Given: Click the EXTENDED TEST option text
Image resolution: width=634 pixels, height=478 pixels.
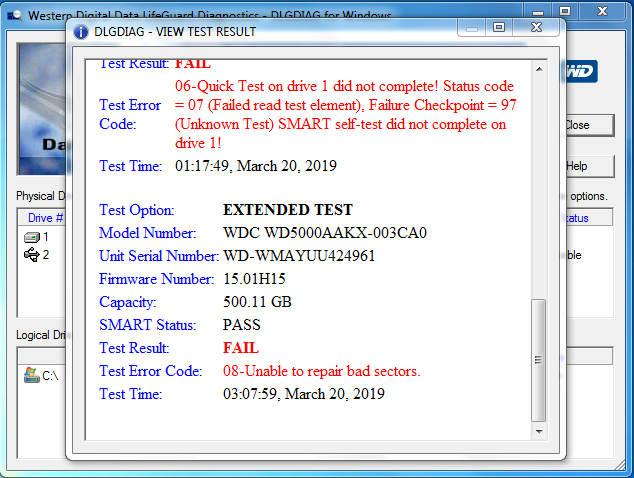Looking at the screenshot, I should [x=288, y=210].
